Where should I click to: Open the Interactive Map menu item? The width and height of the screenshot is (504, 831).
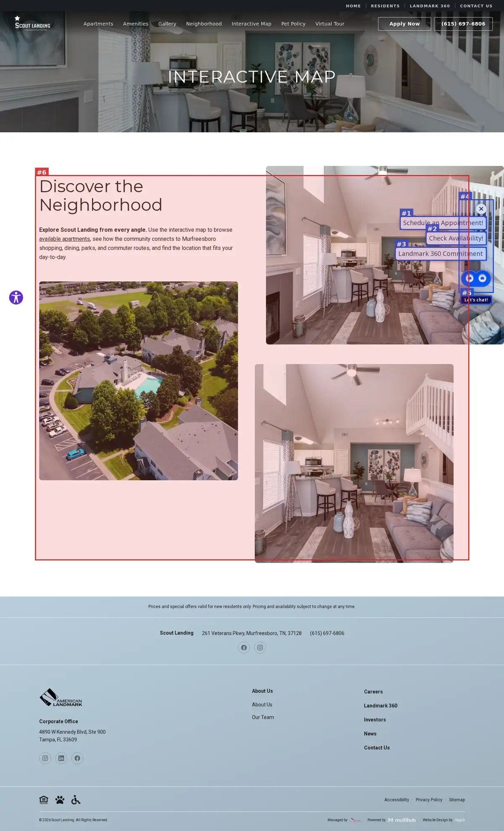click(x=251, y=24)
